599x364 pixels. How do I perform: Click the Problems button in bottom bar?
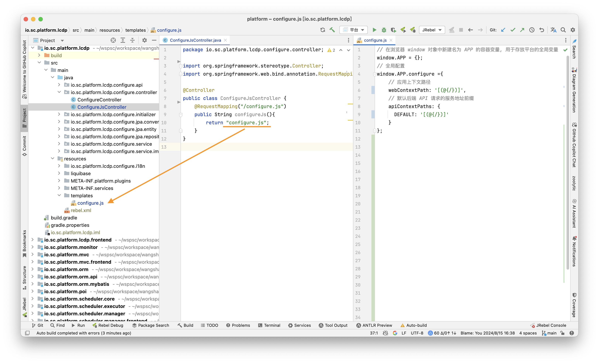pyautogui.click(x=238, y=325)
